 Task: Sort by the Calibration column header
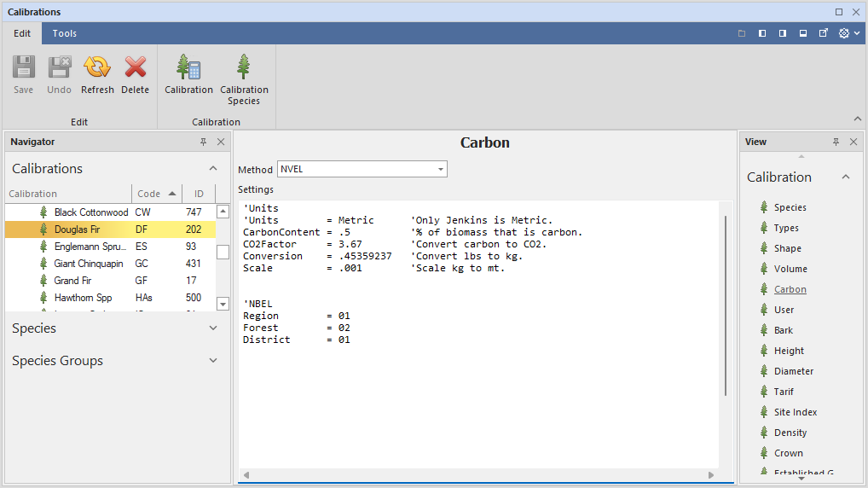68,194
